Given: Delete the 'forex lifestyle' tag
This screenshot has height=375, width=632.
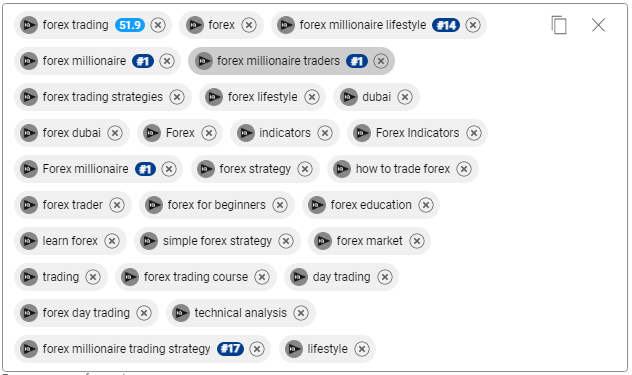Looking at the screenshot, I should pos(312,97).
